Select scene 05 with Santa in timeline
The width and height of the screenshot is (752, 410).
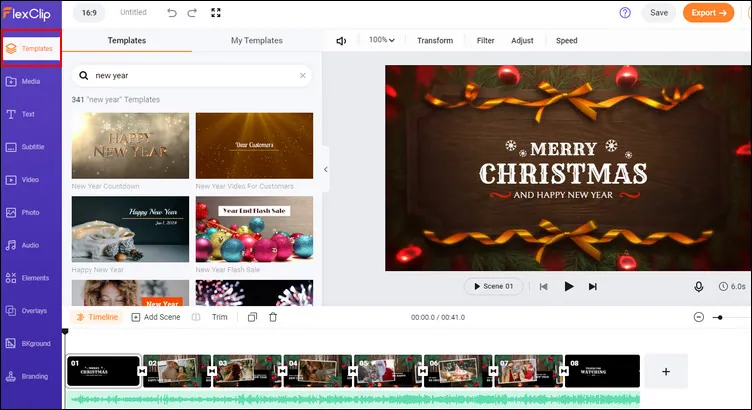[x=388, y=371]
